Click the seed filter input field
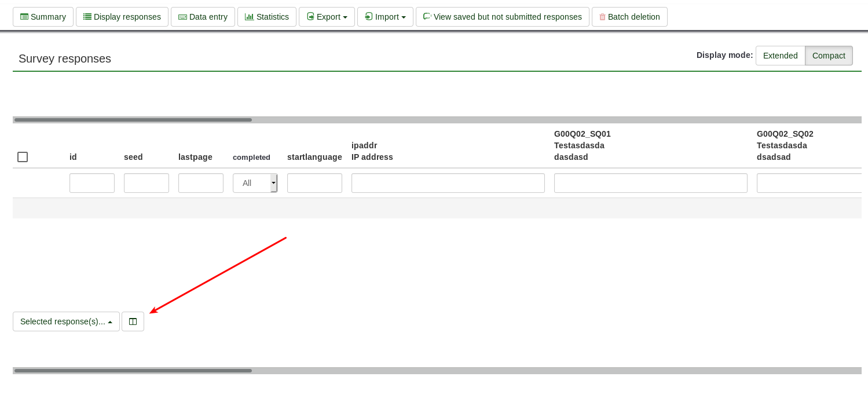Viewport: 868px width, 413px height. [146, 183]
